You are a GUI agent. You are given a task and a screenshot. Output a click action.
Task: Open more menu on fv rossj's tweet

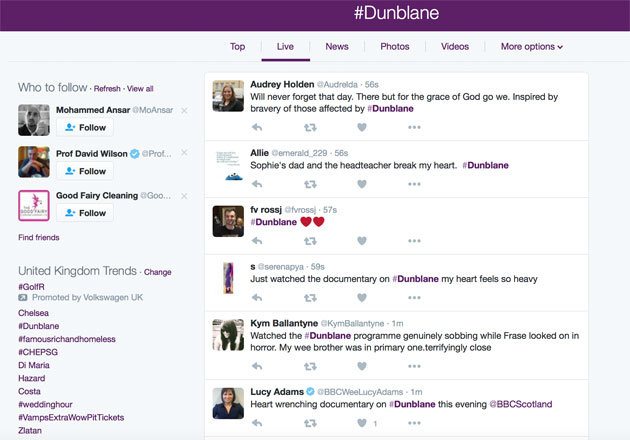pos(414,241)
